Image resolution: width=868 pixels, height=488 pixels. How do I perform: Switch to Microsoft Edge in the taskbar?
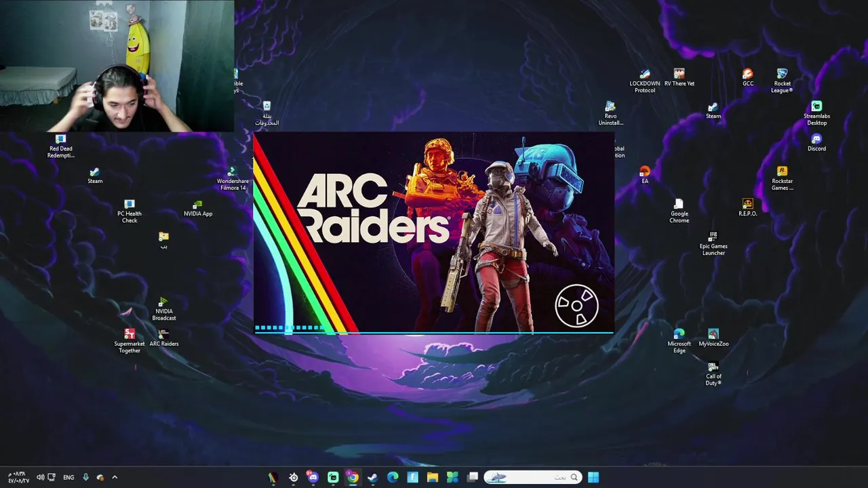pos(393,477)
